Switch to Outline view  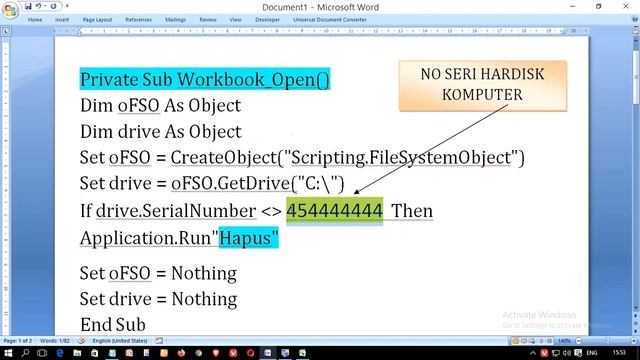tap(541, 341)
